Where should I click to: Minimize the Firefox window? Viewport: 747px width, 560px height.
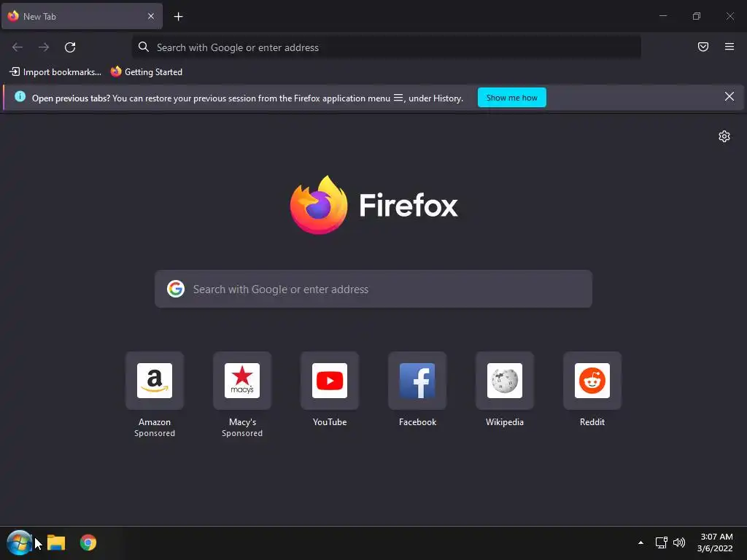tap(662, 16)
